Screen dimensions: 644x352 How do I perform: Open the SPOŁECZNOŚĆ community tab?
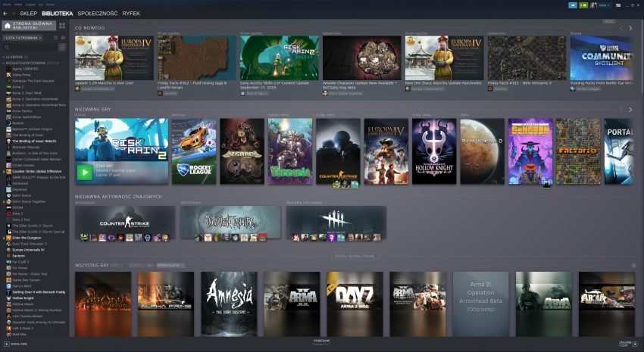click(97, 14)
